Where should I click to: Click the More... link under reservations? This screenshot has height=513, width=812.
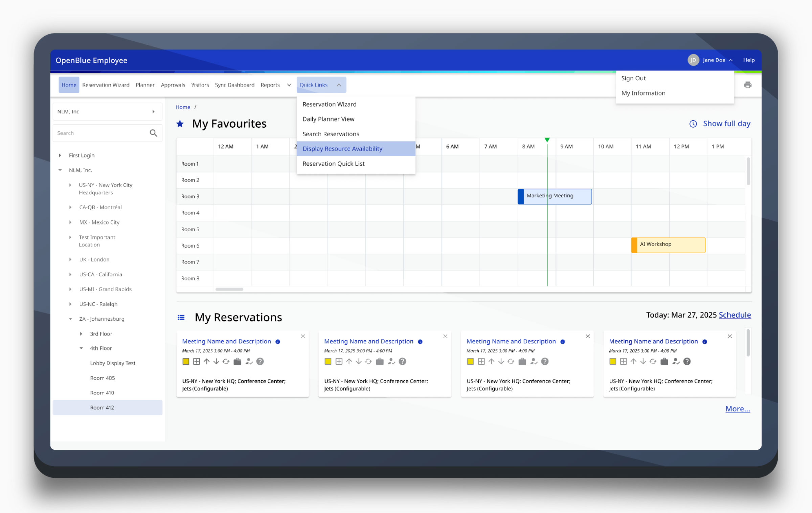coord(738,409)
